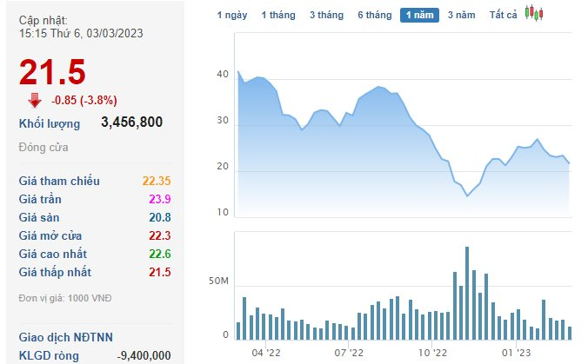Click the "Giao dịch NĐTNN" heading
This screenshot has width=588, height=364.
pyautogui.click(x=66, y=337)
